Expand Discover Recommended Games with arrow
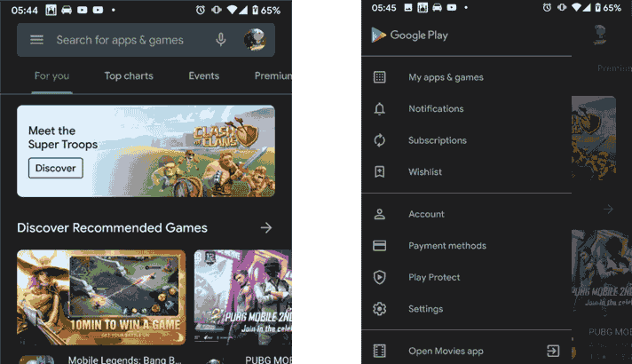Viewport: 632px width, 364px height. click(x=266, y=228)
